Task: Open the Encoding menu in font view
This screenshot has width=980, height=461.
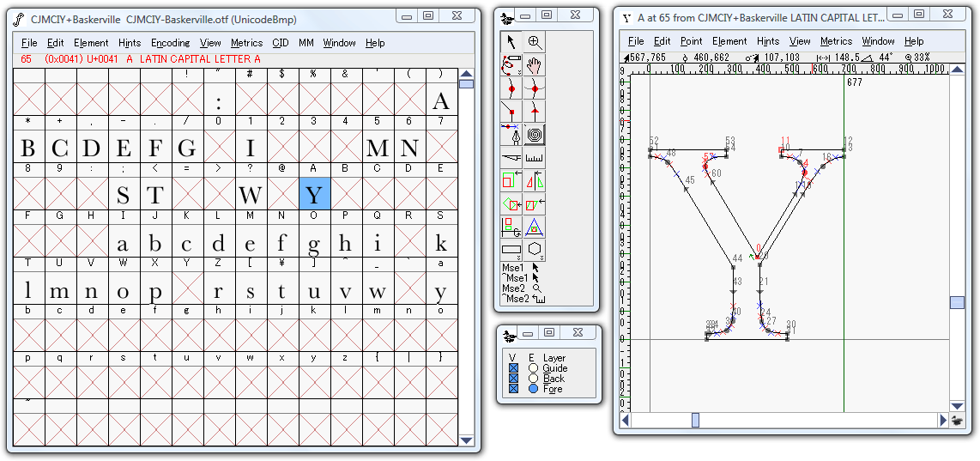Action: pyautogui.click(x=170, y=43)
